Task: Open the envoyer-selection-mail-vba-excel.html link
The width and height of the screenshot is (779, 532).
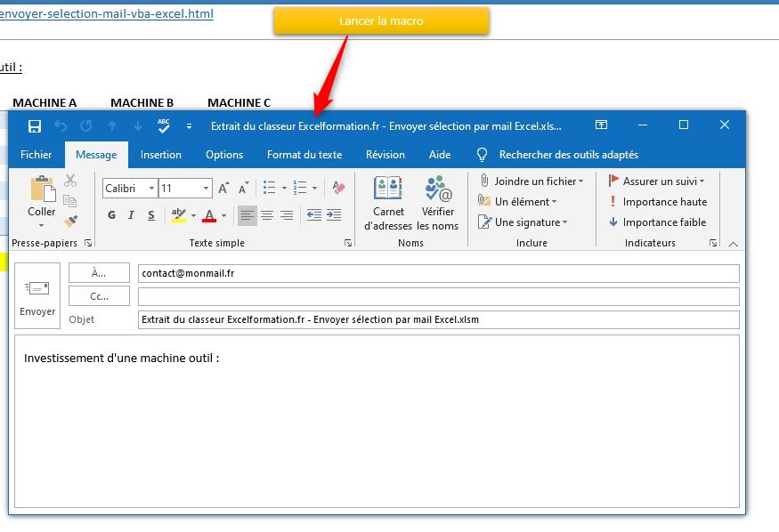Action: [x=106, y=13]
